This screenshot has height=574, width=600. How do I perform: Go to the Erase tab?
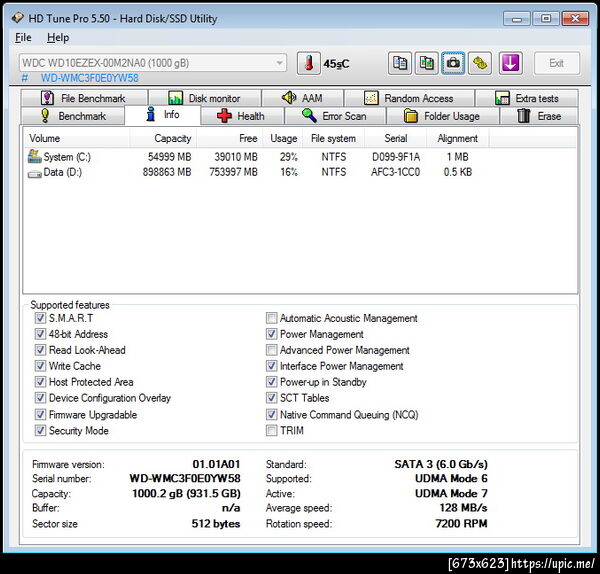(539, 116)
